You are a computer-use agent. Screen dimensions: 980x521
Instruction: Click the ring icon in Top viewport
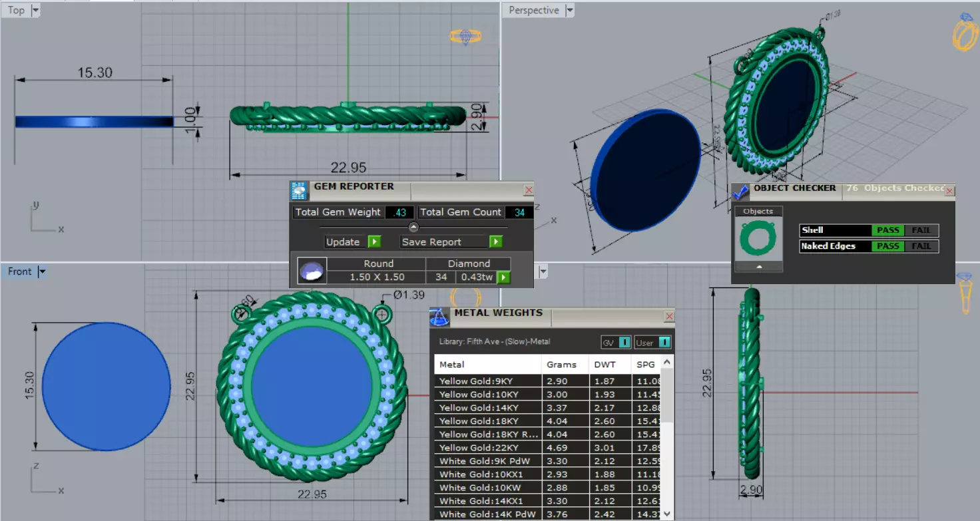pos(465,37)
